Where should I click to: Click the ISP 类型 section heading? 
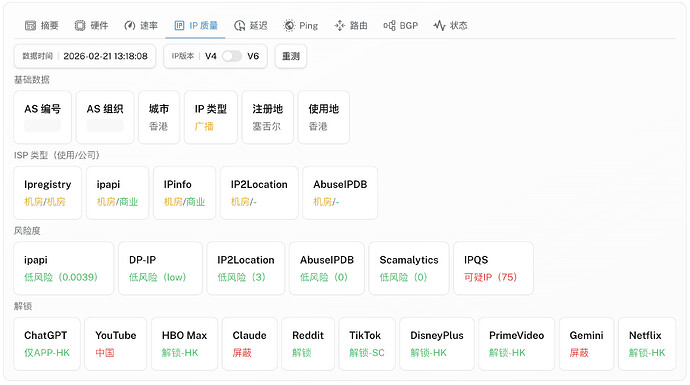(x=57, y=155)
